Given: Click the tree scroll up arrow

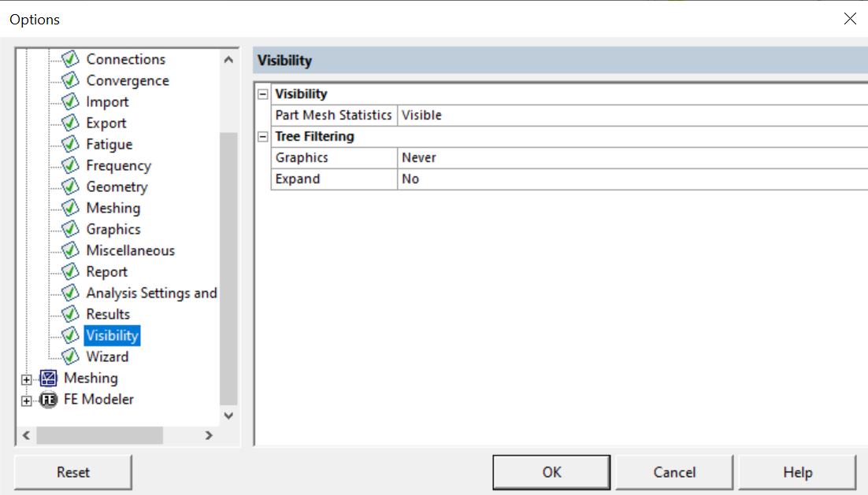Looking at the screenshot, I should [x=228, y=60].
